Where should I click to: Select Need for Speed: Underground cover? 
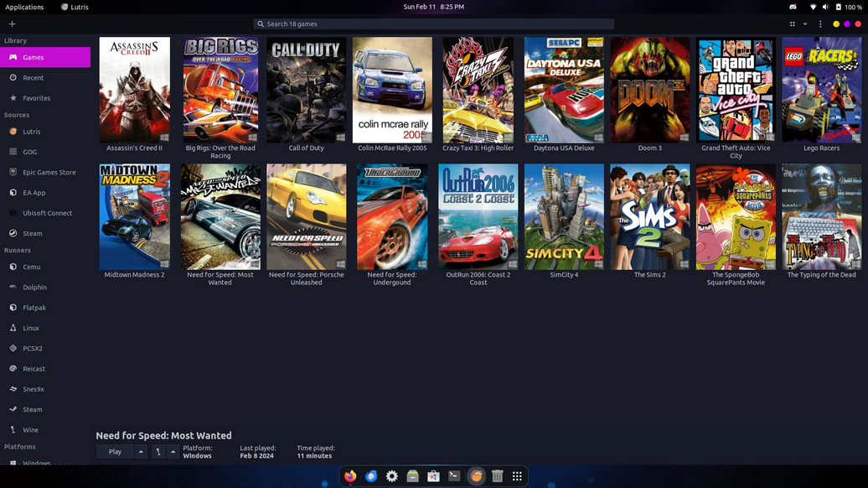point(392,216)
